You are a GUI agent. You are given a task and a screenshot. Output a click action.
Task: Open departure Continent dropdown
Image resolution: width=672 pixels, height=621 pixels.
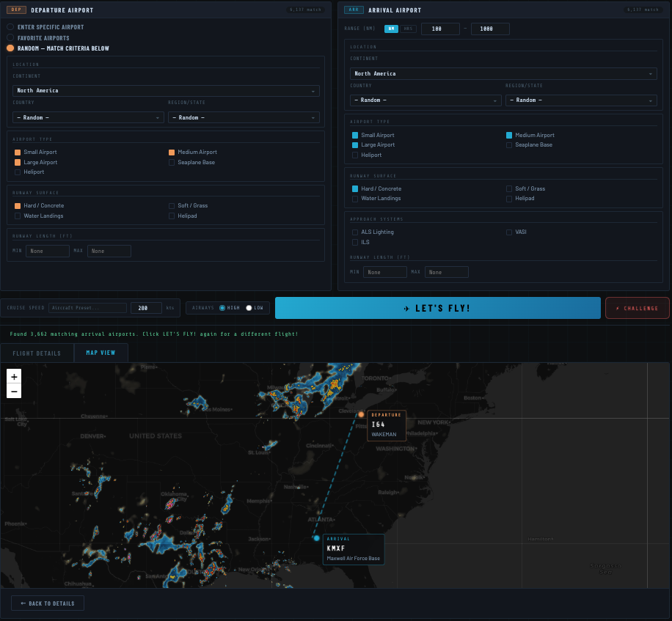[x=166, y=91]
